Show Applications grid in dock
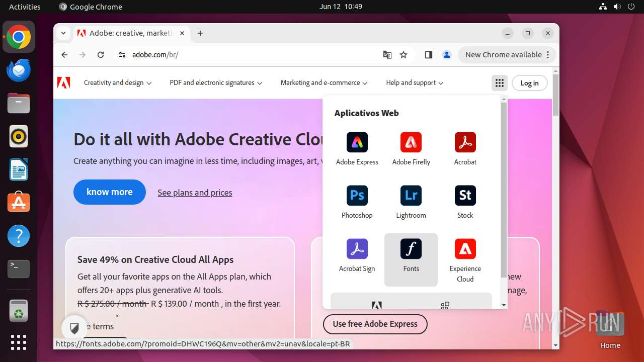The width and height of the screenshot is (644, 362). tap(19, 342)
